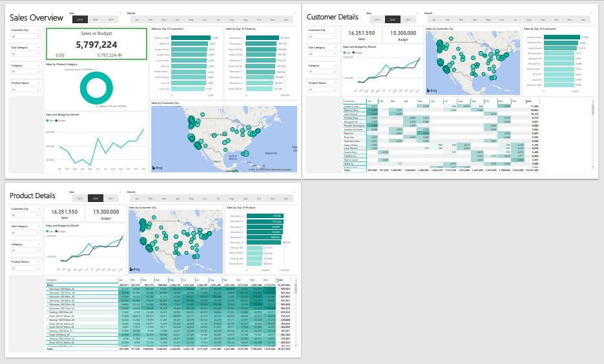604x364 pixels.
Task: Click Budget legend marker in Customer Details line chart
Action: pyautogui.click(x=353, y=52)
